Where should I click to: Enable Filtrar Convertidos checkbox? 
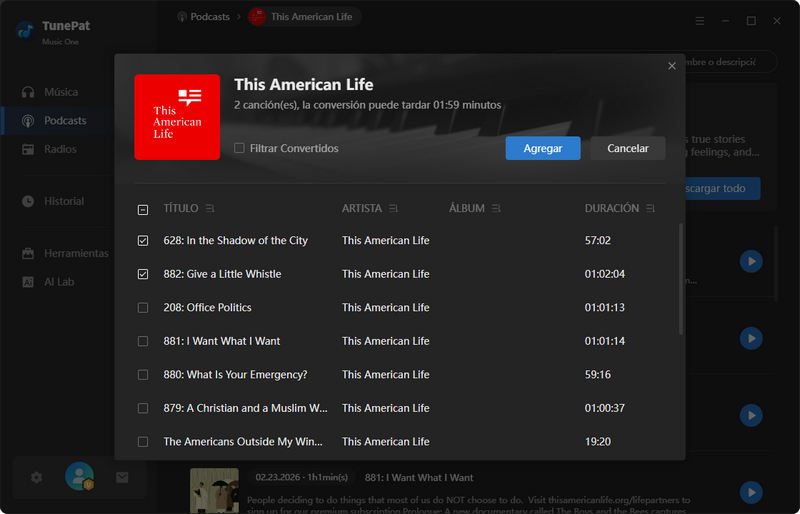point(239,148)
